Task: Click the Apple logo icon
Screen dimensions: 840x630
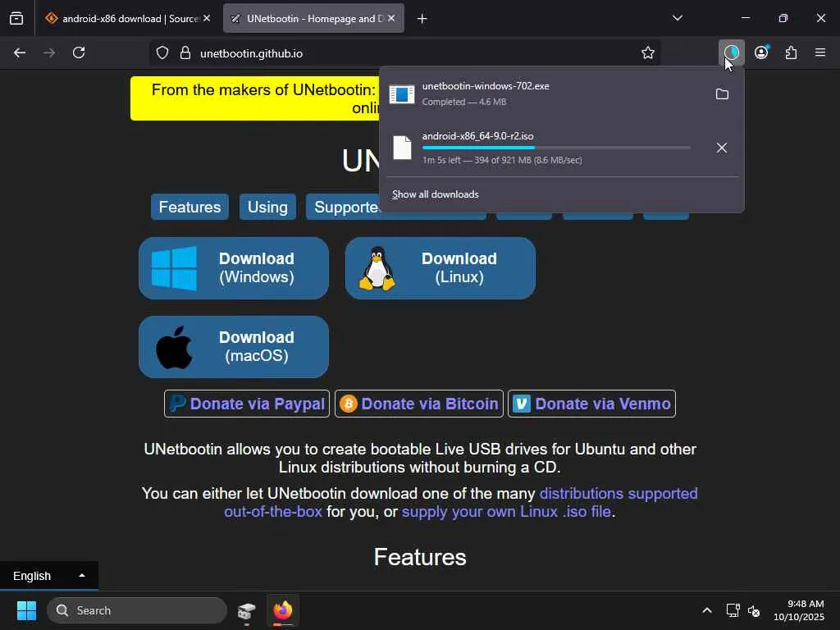Action: click(174, 348)
